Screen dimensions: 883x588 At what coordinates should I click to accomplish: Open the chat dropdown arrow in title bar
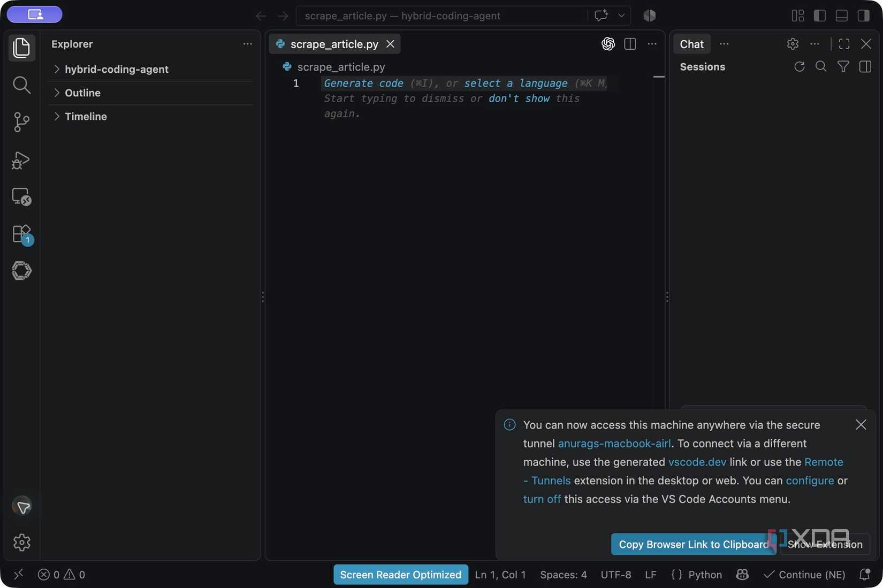click(621, 15)
